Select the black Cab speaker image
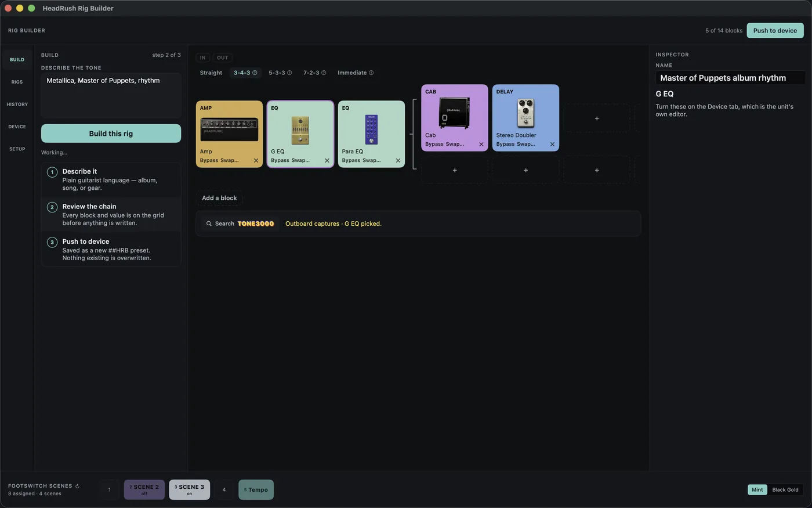Viewport: 812px width, 508px height. pos(455,113)
